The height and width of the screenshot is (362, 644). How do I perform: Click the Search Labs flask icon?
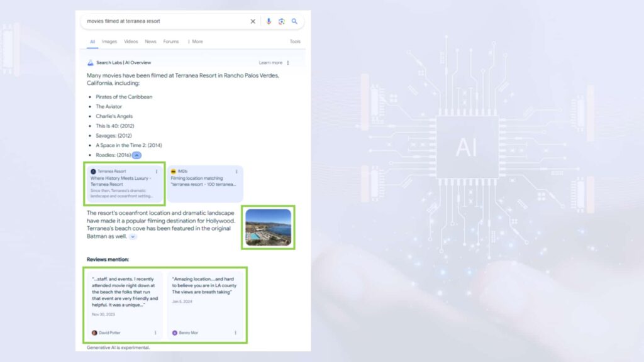[91, 63]
